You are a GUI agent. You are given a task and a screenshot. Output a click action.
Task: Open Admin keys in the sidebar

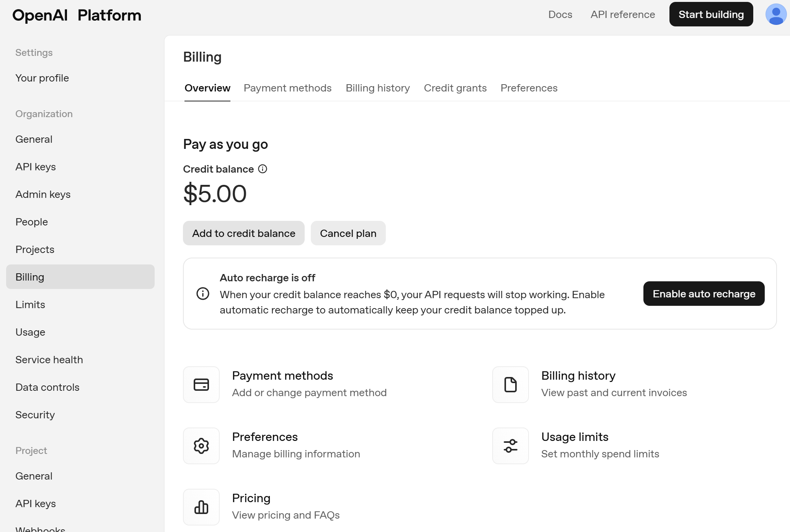pos(43,194)
